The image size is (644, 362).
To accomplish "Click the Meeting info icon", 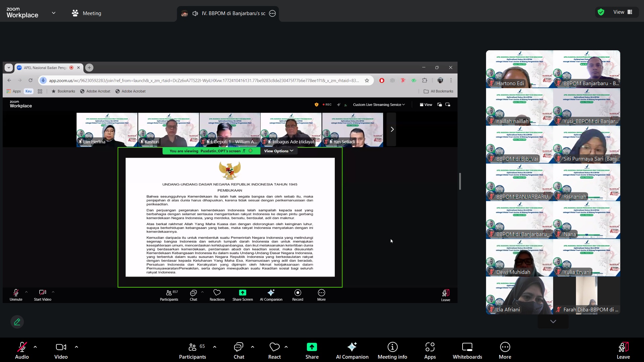I will pyautogui.click(x=392, y=347).
